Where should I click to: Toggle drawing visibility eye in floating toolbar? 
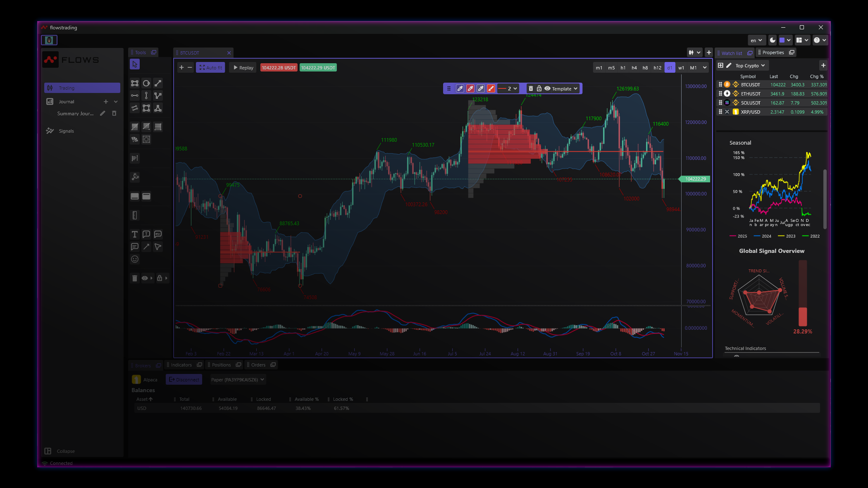pos(547,88)
